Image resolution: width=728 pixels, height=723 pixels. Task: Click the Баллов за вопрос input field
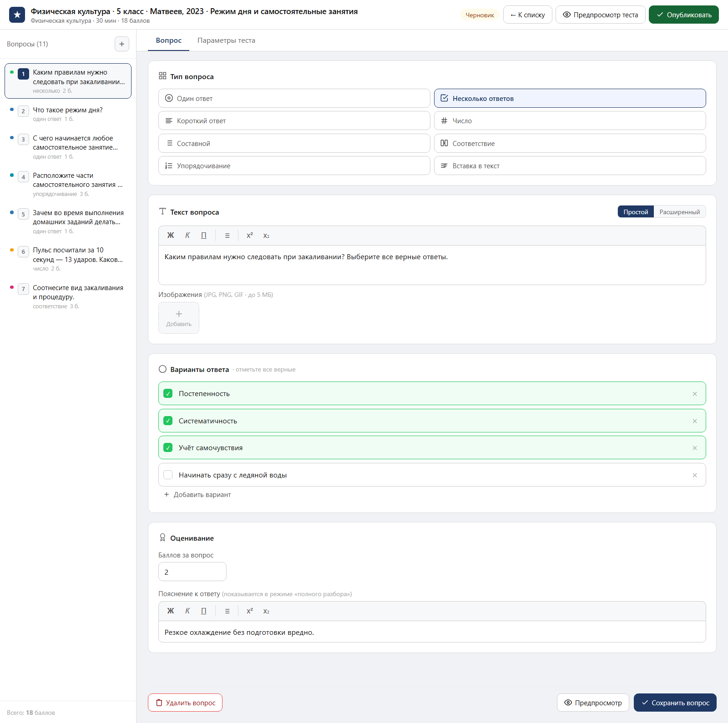click(x=192, y=572)
